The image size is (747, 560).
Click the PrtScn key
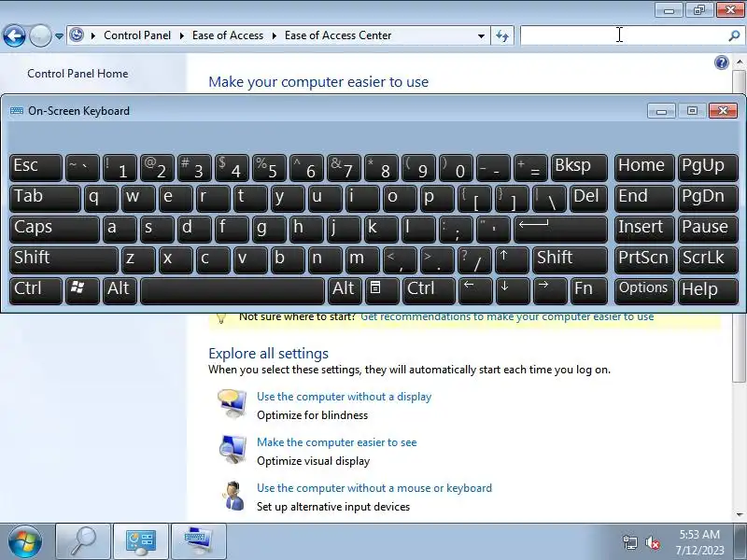(x=644, y=259)
